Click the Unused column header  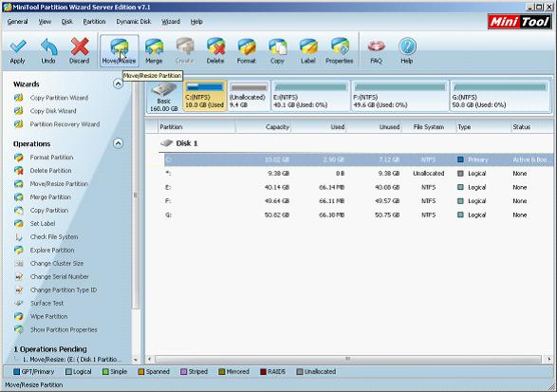[374, 127]
